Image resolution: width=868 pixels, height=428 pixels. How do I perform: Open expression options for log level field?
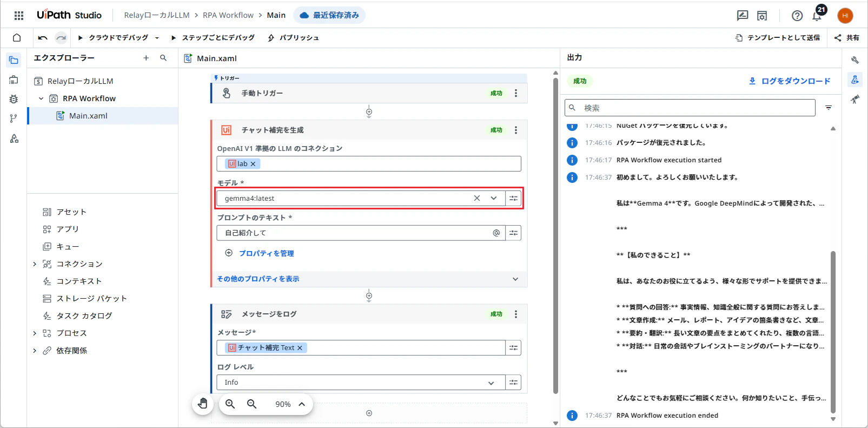[514, 383]
